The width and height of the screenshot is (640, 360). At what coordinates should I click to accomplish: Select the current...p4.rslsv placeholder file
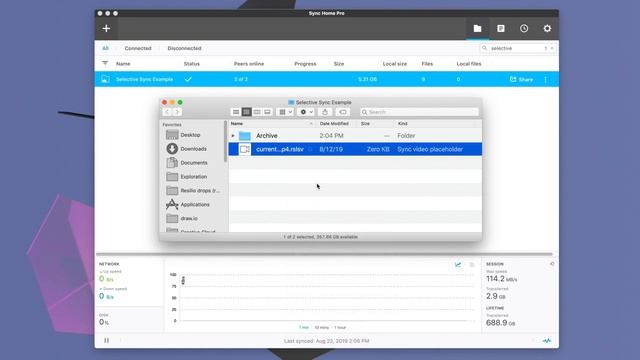tap(355, 149)
